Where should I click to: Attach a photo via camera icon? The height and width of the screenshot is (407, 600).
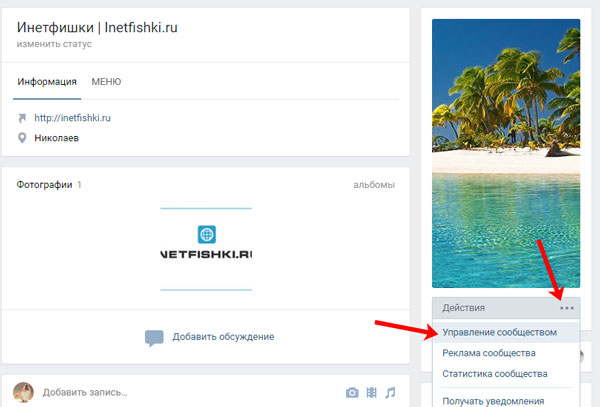coord(352,392)
